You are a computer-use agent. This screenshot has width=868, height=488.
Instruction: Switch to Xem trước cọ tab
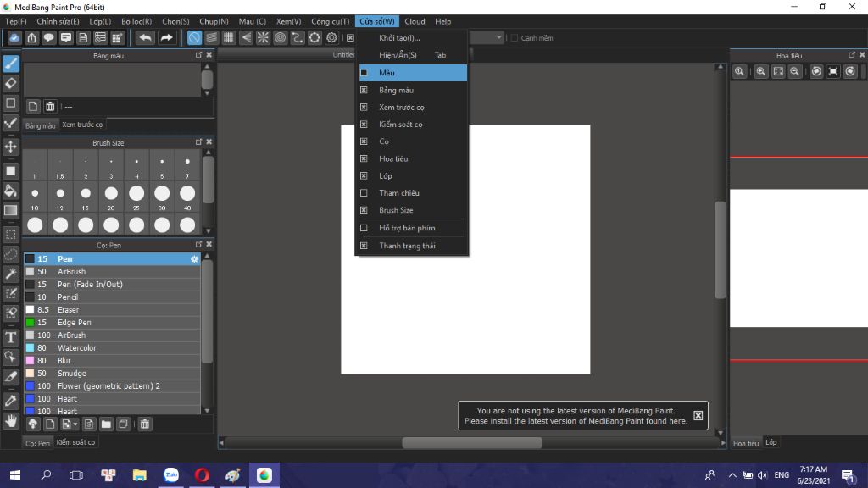[x=82, y=125]
